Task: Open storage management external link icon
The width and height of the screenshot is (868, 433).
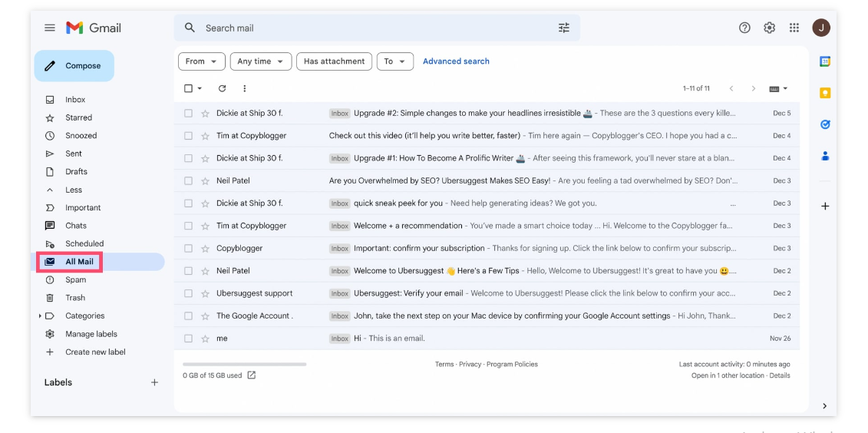Action: (x=251, y=375)
